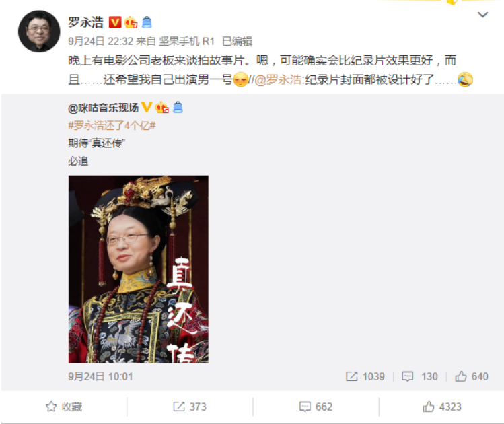Like the post with 4323 thumbs up
The image size is (504, 424).
tap(442, 407)
